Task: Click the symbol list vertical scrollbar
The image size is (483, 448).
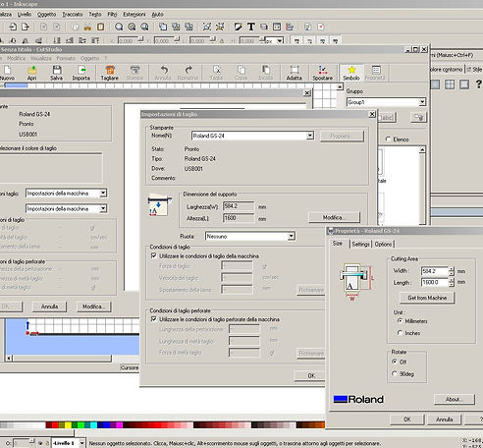Action: 422,185
